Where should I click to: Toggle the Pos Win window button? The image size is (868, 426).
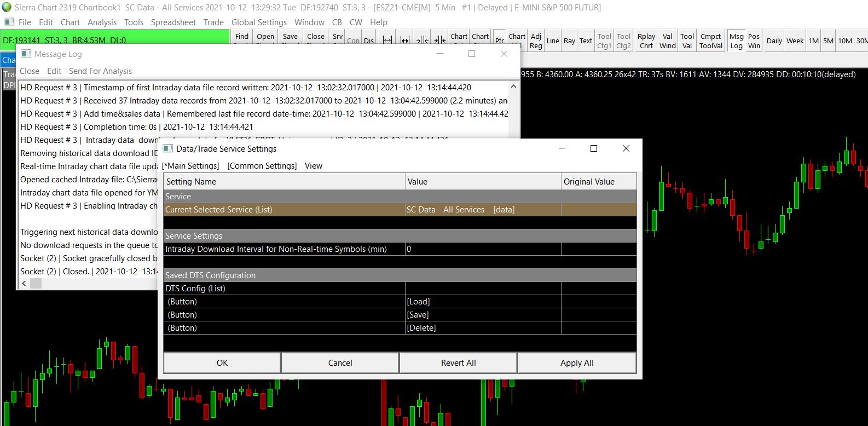(754, 41)
